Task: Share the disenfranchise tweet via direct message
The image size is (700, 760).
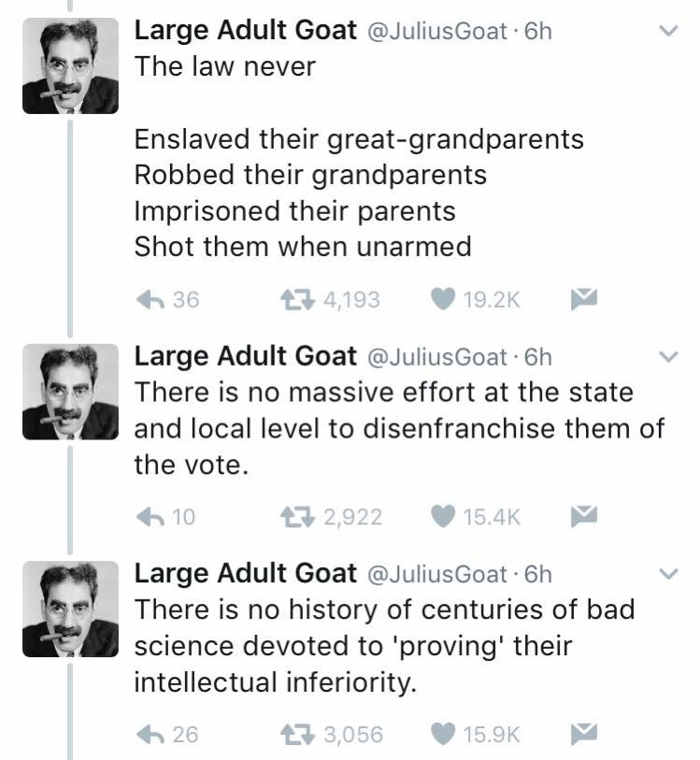Action: point(583,516)
